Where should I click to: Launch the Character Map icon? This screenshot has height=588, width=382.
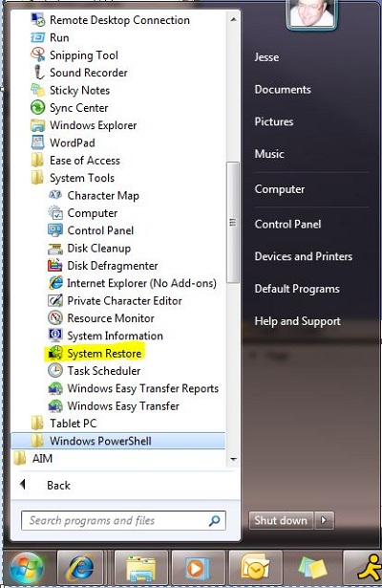pyautogui.click(x=55, y=195)
